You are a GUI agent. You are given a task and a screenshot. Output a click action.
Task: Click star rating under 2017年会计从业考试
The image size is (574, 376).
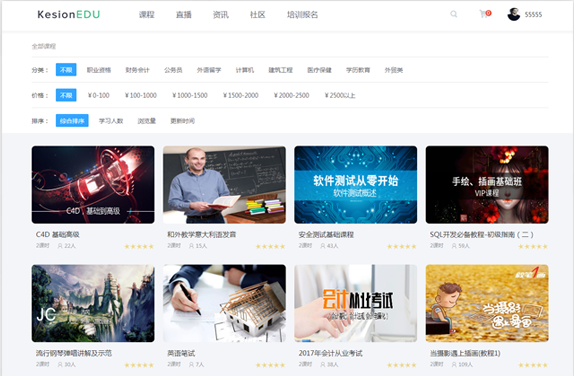pos(402,365)
